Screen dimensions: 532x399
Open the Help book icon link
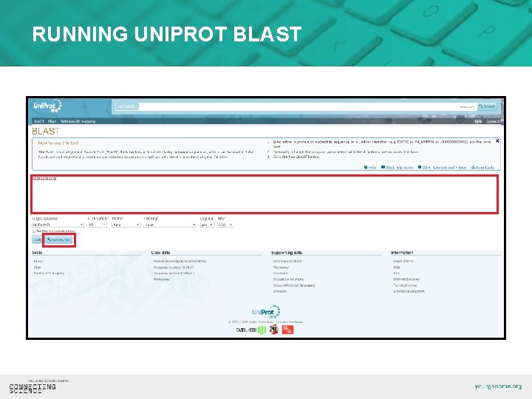tap(370, 168)
